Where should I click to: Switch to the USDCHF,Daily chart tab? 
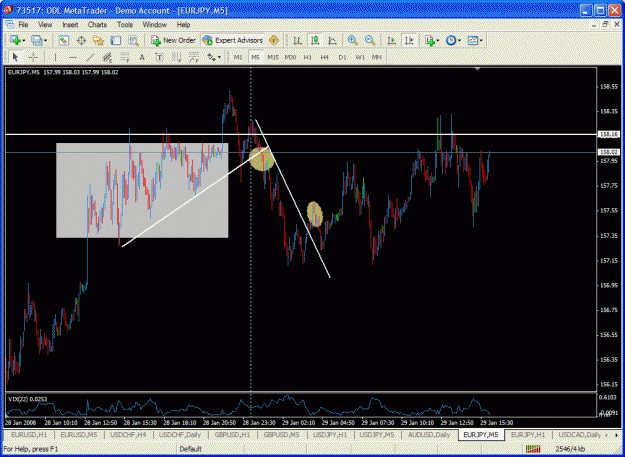pyautogui.click(x=180, y=435)
